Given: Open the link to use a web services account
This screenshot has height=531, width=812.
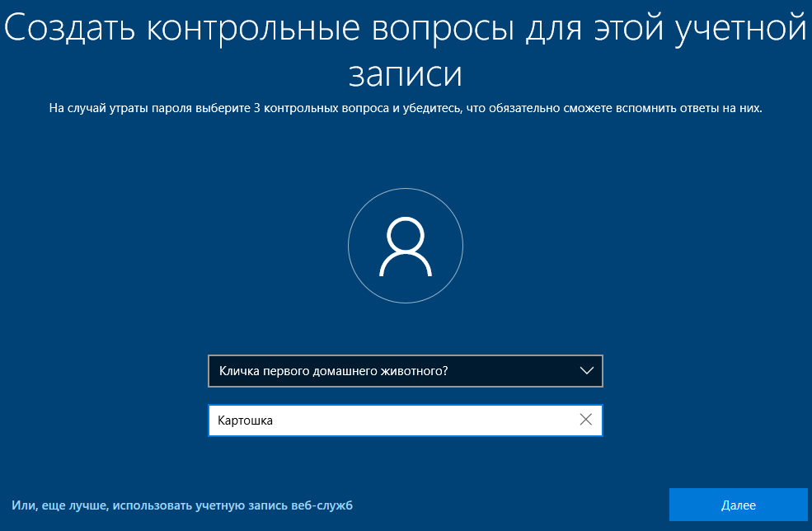Looking at the screenshot, I should pyautogui.click(x=182, y=505).
